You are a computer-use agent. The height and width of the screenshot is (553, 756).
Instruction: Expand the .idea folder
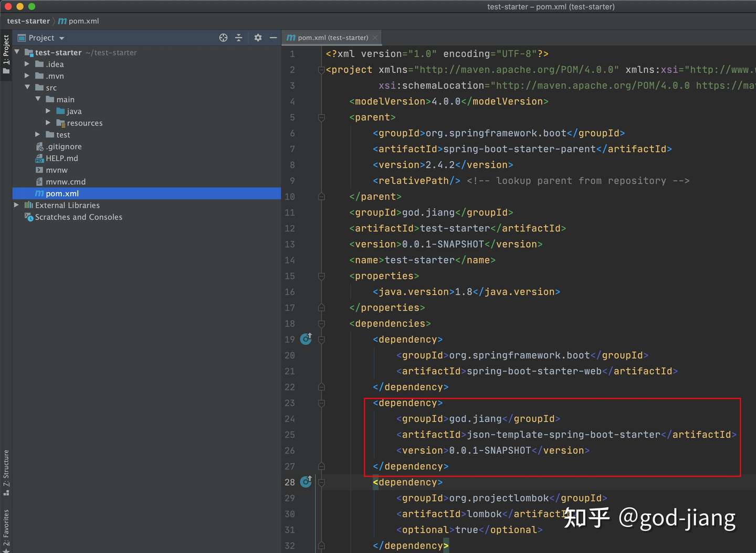tap(27, 64)
